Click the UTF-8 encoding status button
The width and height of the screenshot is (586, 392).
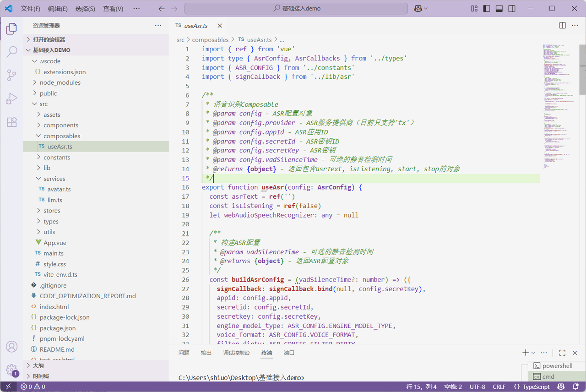click(x=477, y=387)
